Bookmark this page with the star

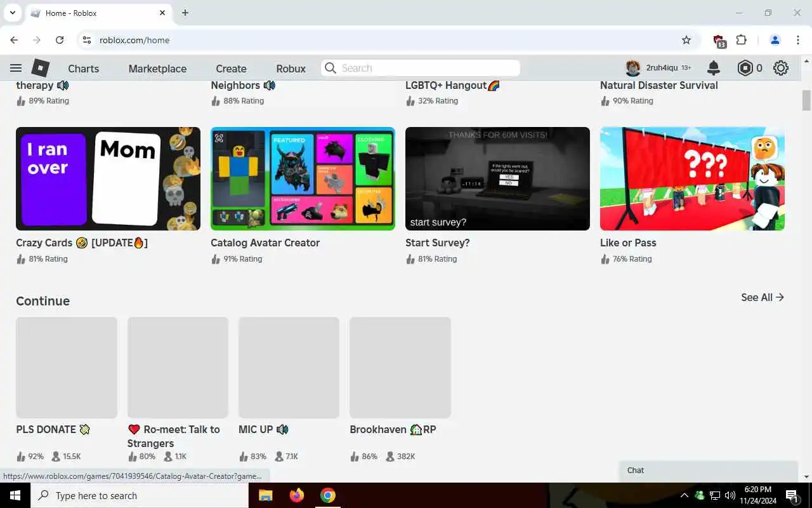(686, 40)
